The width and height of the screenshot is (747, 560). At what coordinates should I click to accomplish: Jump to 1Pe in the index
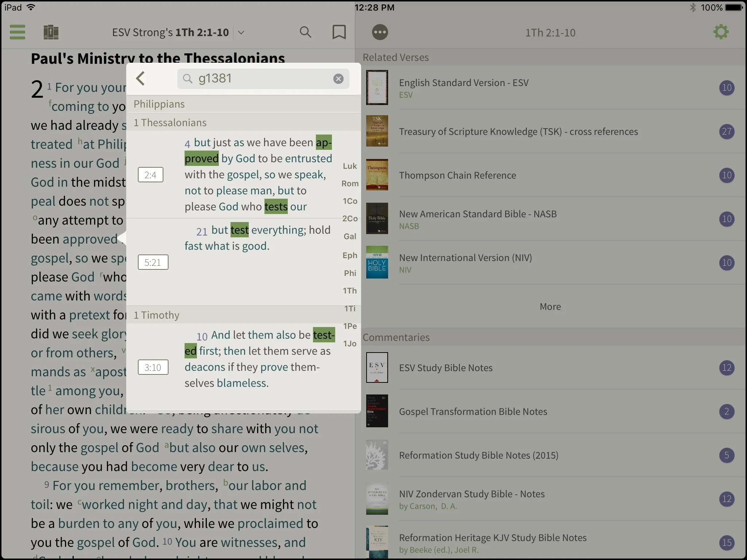click(350, 326)
